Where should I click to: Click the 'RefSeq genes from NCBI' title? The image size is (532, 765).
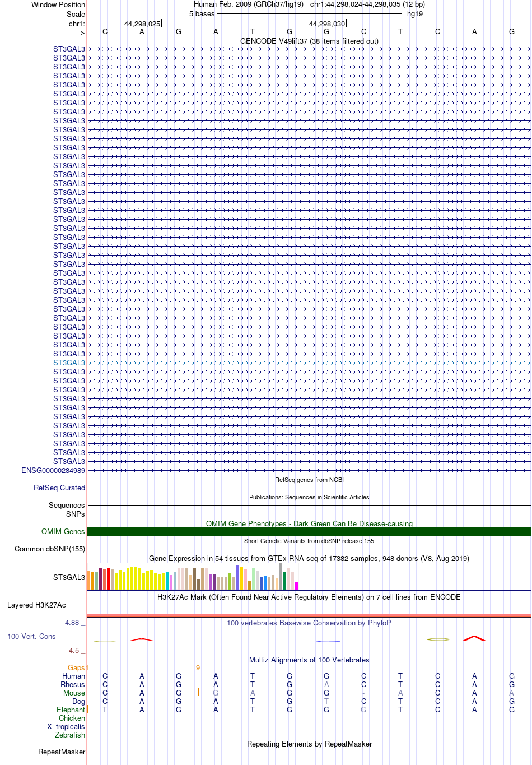coord(309,480)
